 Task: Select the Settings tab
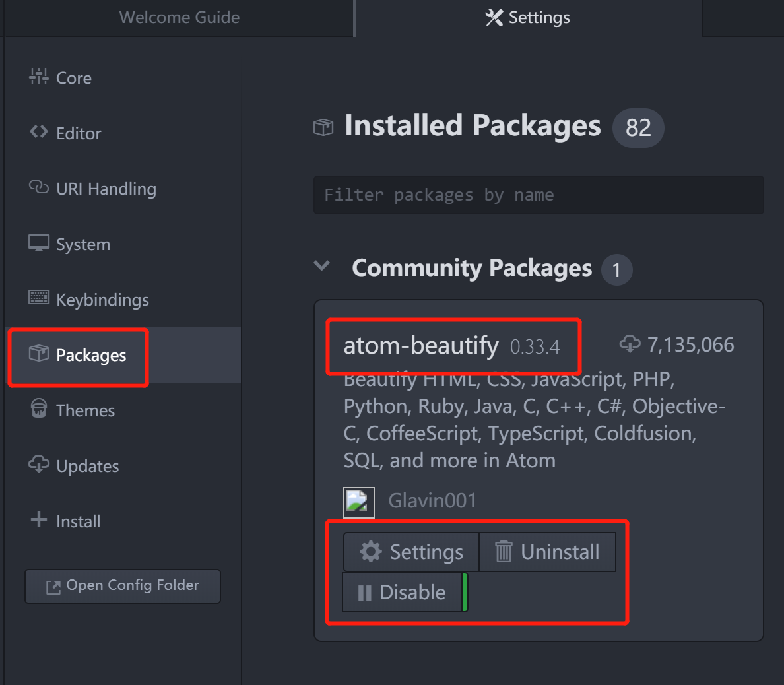pos(528,18)
